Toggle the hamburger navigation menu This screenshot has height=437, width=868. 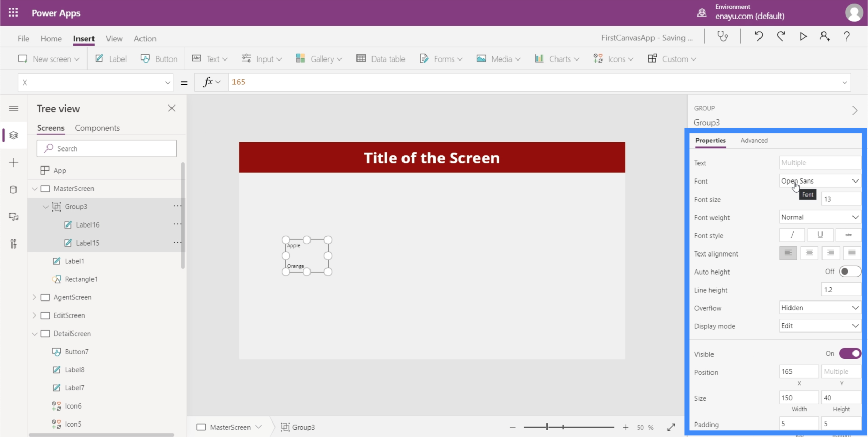tap(14, 108)
